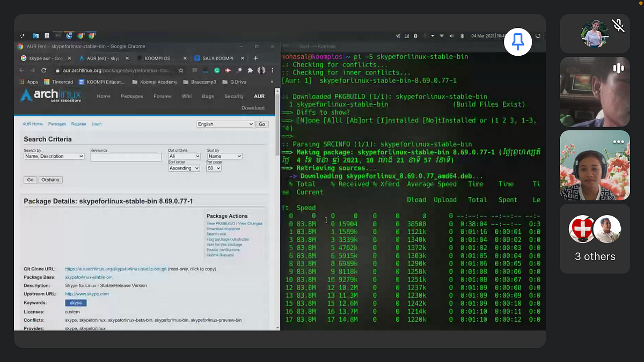Click the 'Flag package out-of-date' link
Screen dimensions: 644x362
[228, 239]
